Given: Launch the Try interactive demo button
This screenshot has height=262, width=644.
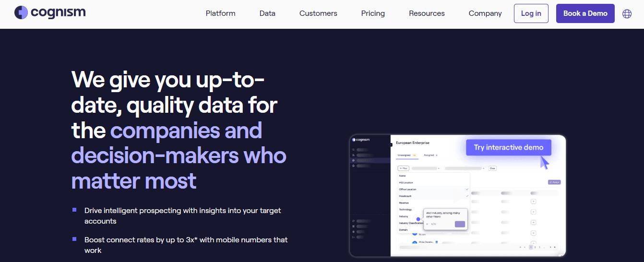Looking at the screenshot, I should point(508,147).
